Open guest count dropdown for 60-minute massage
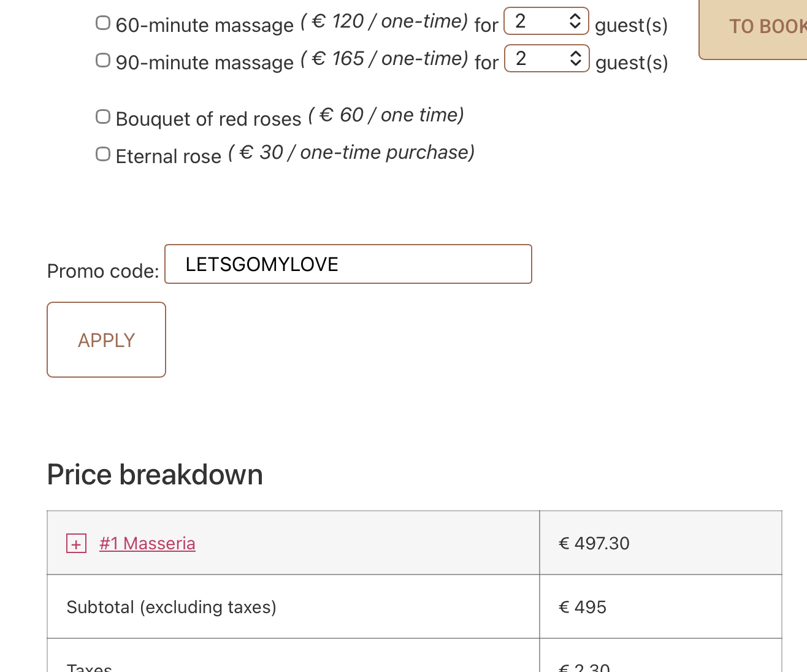The width and height of the screenshot is (807, 672). (546, 21)
